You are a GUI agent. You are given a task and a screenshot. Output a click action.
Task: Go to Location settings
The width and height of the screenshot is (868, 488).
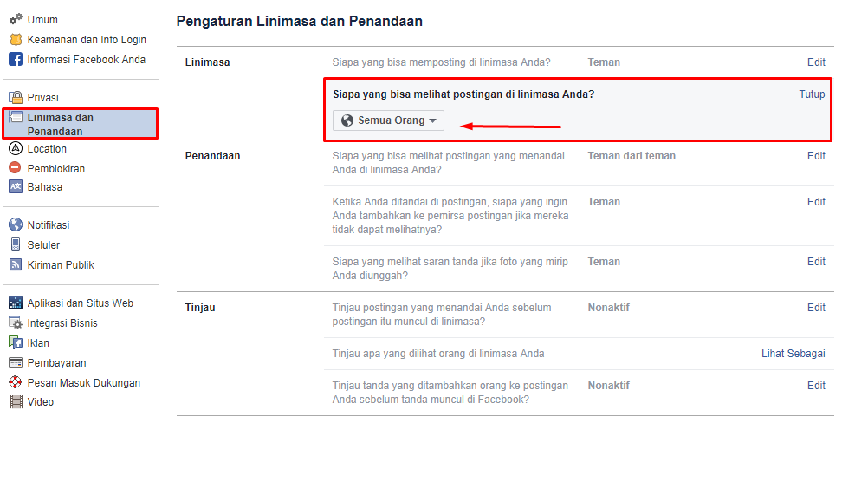click(47, 149)
